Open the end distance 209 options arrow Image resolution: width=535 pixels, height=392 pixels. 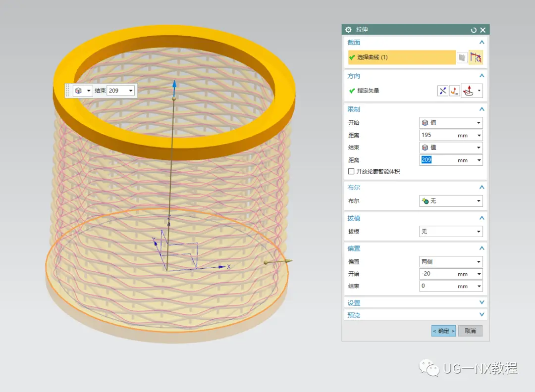click(x=479, y=160)
